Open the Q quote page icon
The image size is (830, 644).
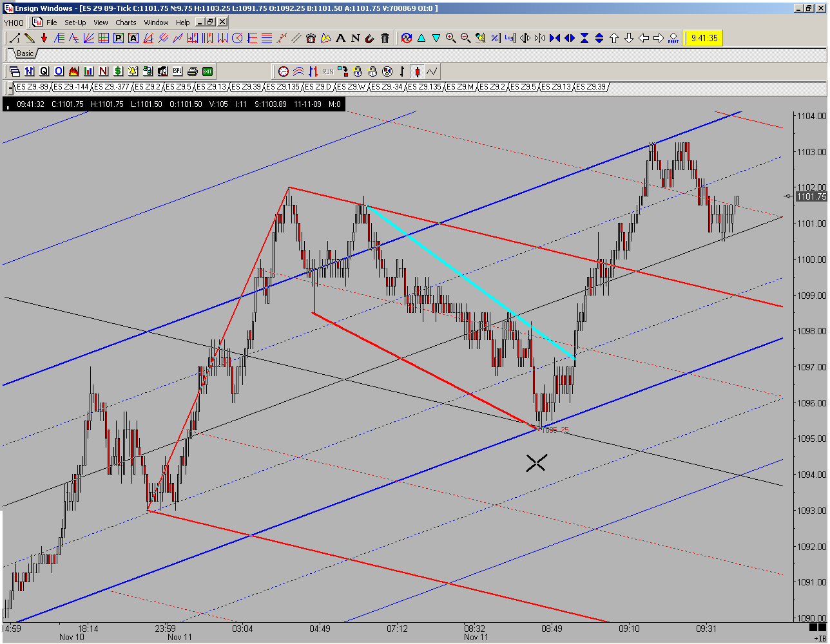[44, 71]
